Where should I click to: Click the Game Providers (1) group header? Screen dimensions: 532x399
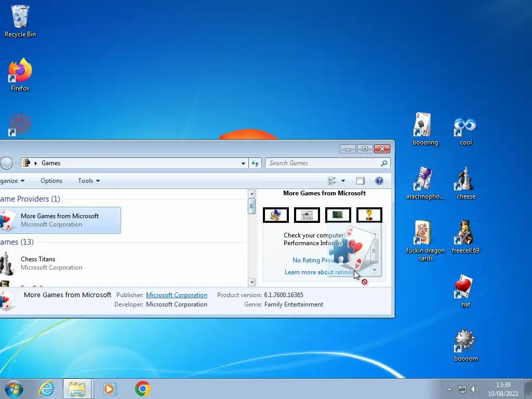pos(30,199)
